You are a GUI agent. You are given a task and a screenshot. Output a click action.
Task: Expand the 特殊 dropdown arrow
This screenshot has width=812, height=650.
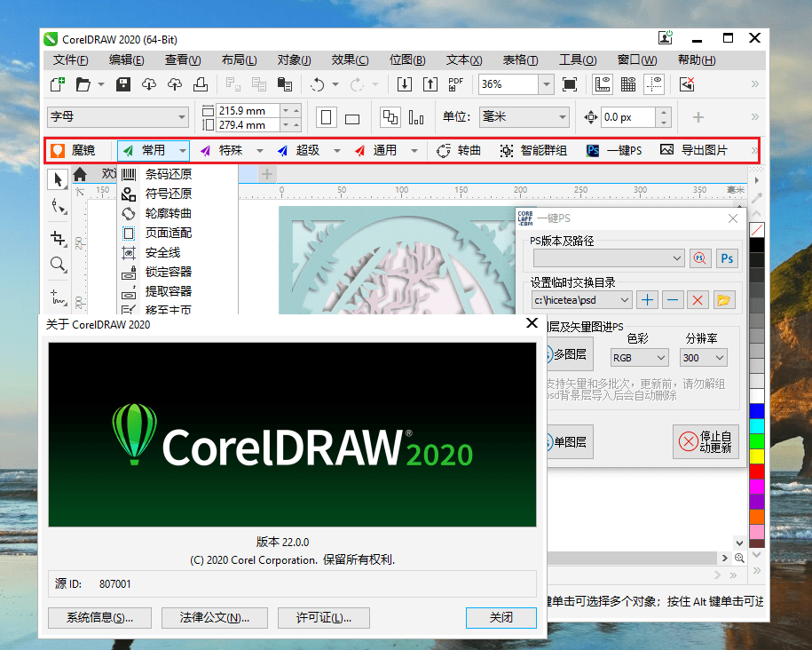click(260, 151)
